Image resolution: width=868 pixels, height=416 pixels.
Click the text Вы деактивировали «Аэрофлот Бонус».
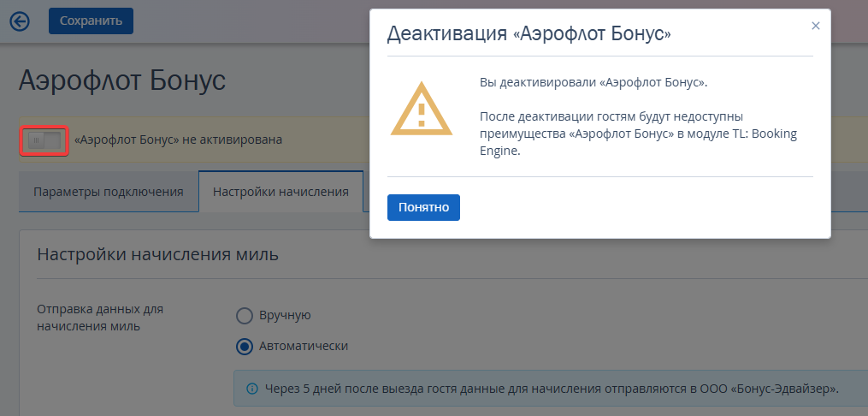593,82
